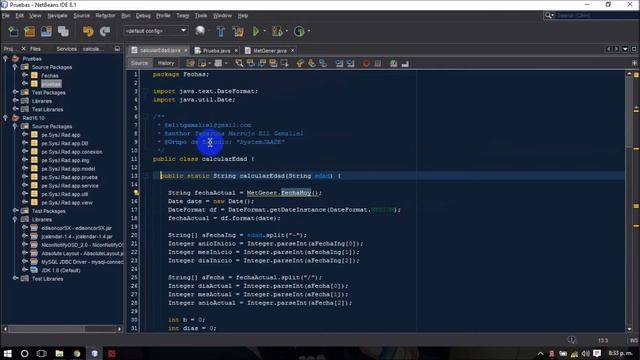Switch to the MetGener.java tab
Image resolution: width=640 pixels, height=360 pixels.
pos(270,51)
